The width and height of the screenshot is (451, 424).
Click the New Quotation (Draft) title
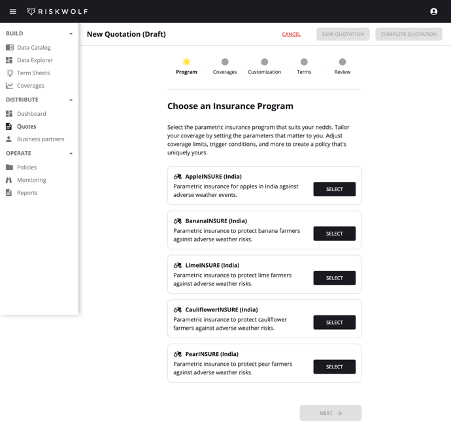126,34
